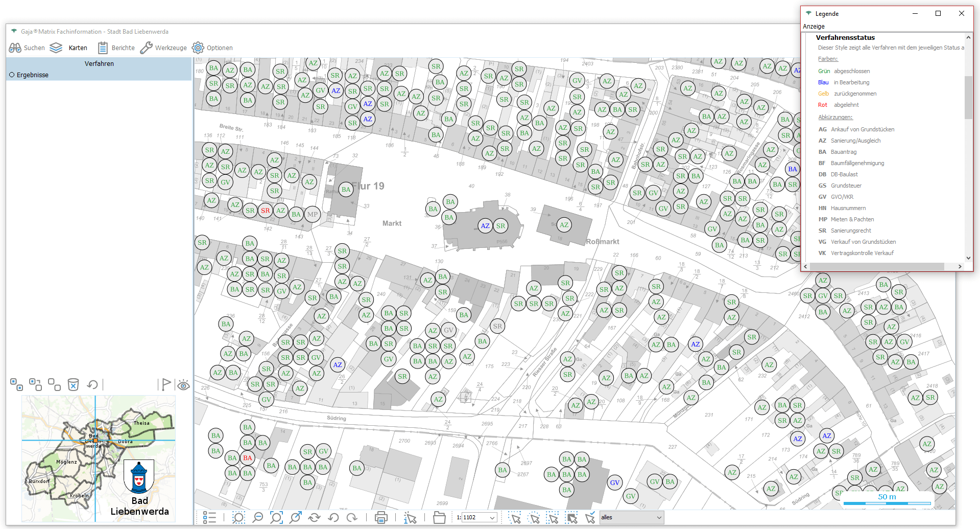This screenshot has height=529, width=980.
Task: Activate the info pointer tool
Action: tap(410, 517)
